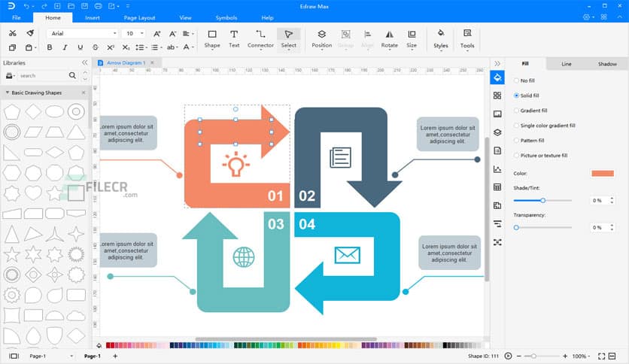629x364 pixels.
Task: Open the font color dropdown arrow
Action: [193, 47]
